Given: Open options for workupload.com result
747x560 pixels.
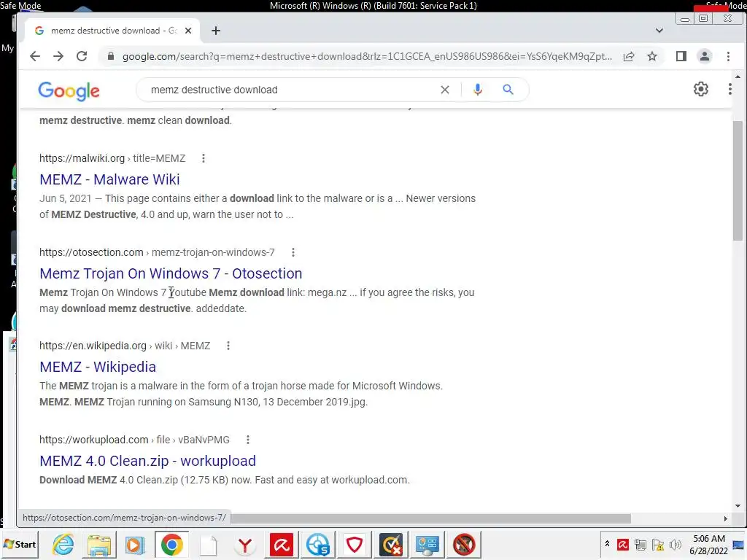Looking at the screenshot, I should [x=248, y=440].
